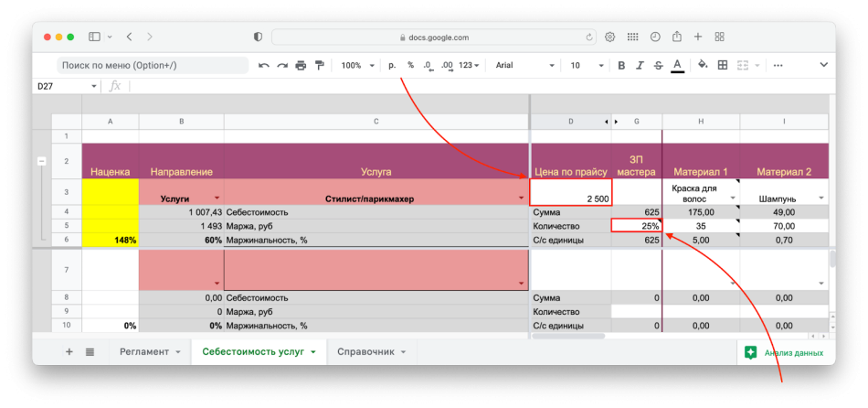The image size is (868, 408).
Task: Click the Поиск по меню search field
Action: 153,66
